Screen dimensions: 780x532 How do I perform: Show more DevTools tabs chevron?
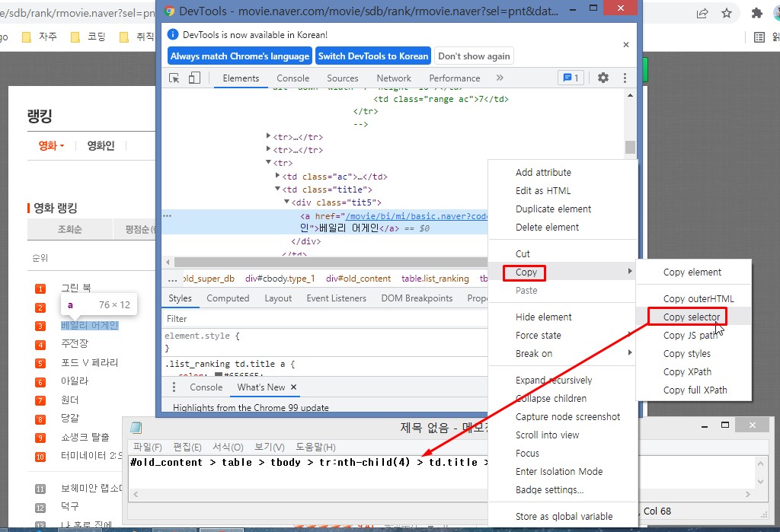click(x=500, y=78)
